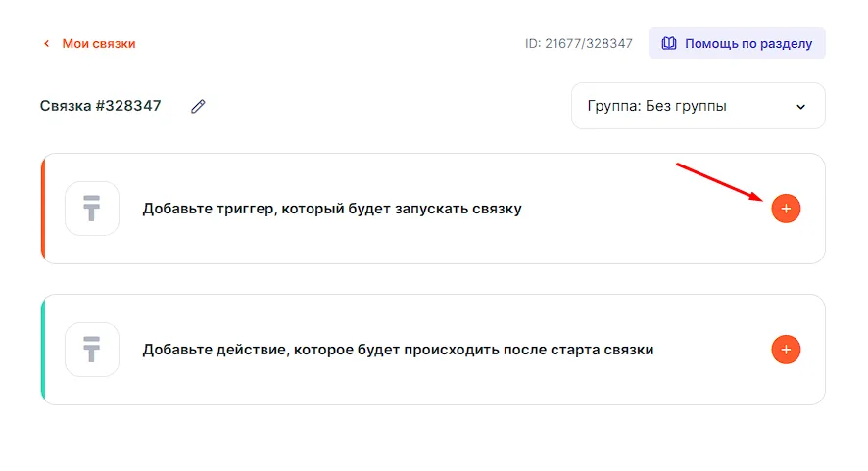868x471 pixels.
Task: Add an action with the plus button
Action: [786, 350]
